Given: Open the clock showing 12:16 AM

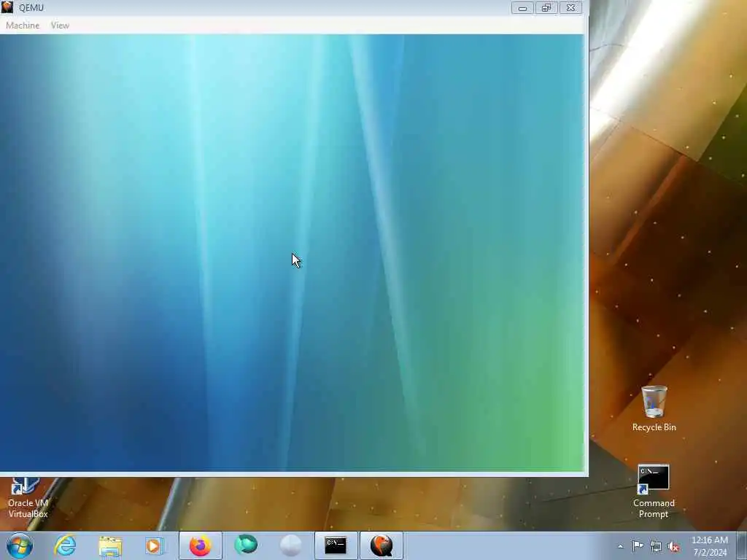Looking at the screenshot, I should (710, 546).
